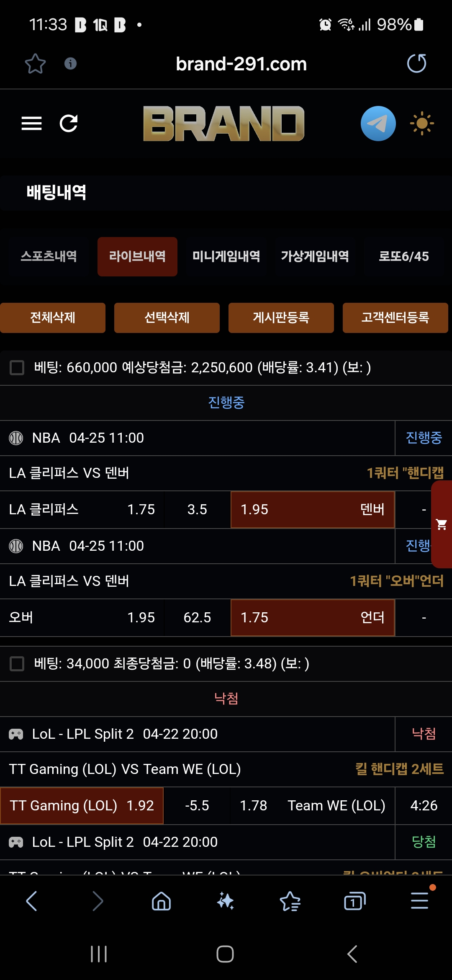This screenshot has height=980, width=452.
Task: Go to the browser home page
Action: click(161, 901)
